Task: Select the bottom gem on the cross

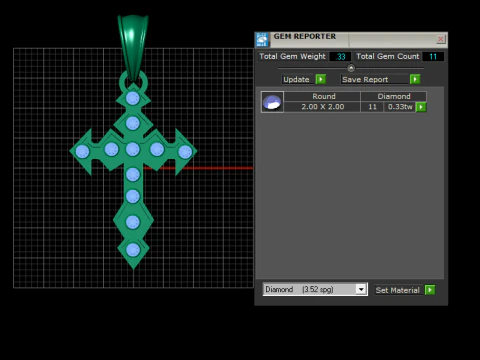Action: click(x=133, y=250)
